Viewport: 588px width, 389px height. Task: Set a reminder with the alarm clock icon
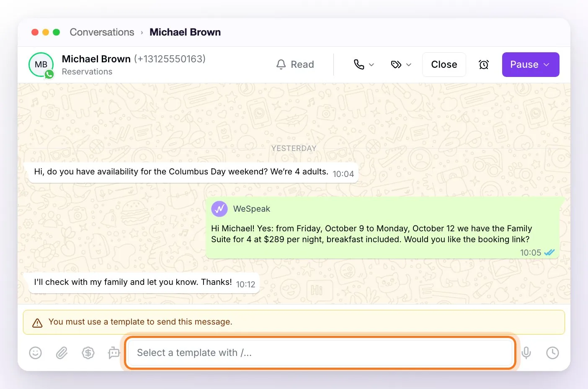point(484,64)
